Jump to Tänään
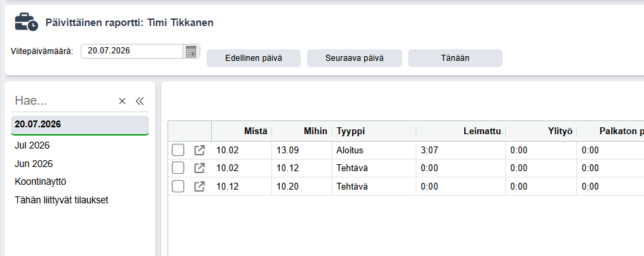Image resolution: width=644 pixels, height=256 pixels. click(455, 58)
